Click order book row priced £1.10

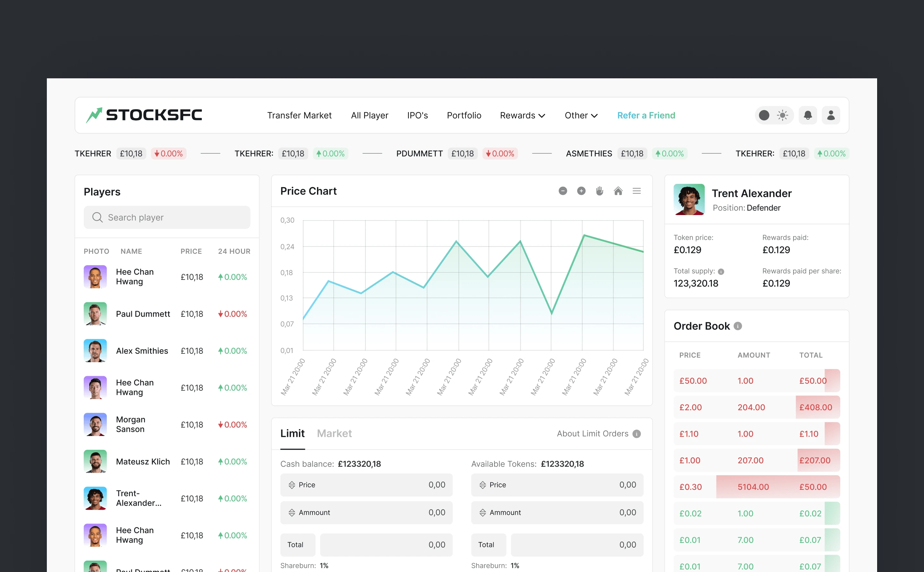(x=757, y=434)
